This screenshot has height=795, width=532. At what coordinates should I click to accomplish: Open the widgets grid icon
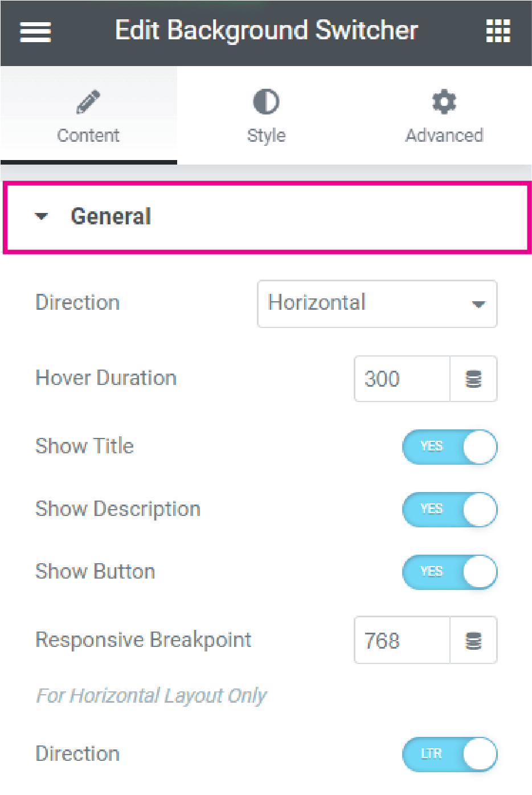pyautogui.click(x=498, y=31)
